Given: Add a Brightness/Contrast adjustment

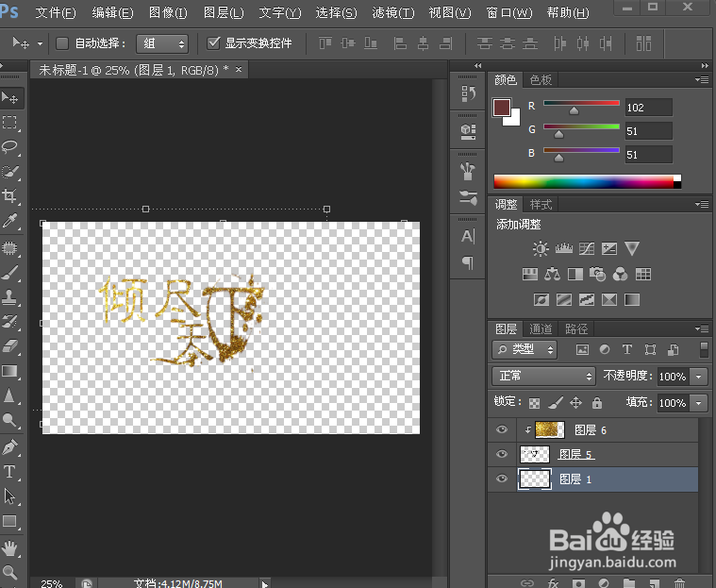Looking at the screenshot, I should pyautogui.click(x=541, y=248).
